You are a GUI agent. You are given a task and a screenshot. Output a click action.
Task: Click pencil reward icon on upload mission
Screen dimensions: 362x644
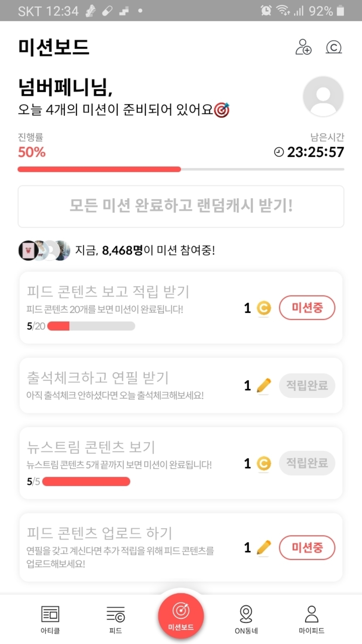point(263,548)
